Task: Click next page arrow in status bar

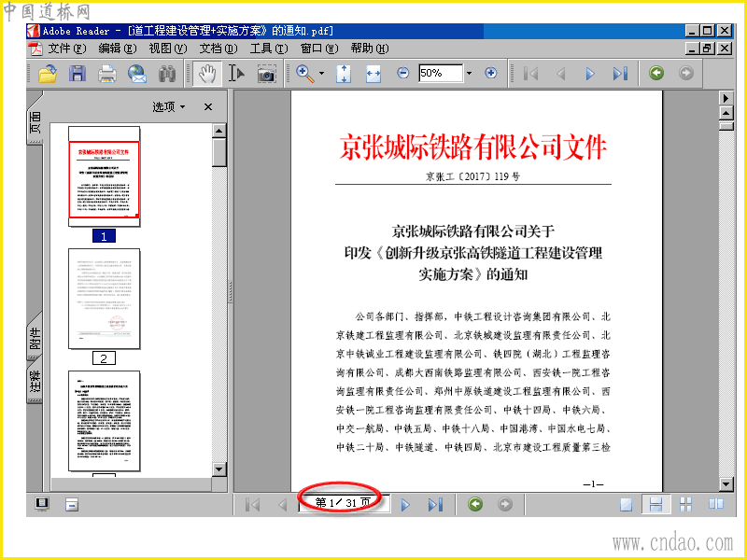Action: (x=405, y=504)
